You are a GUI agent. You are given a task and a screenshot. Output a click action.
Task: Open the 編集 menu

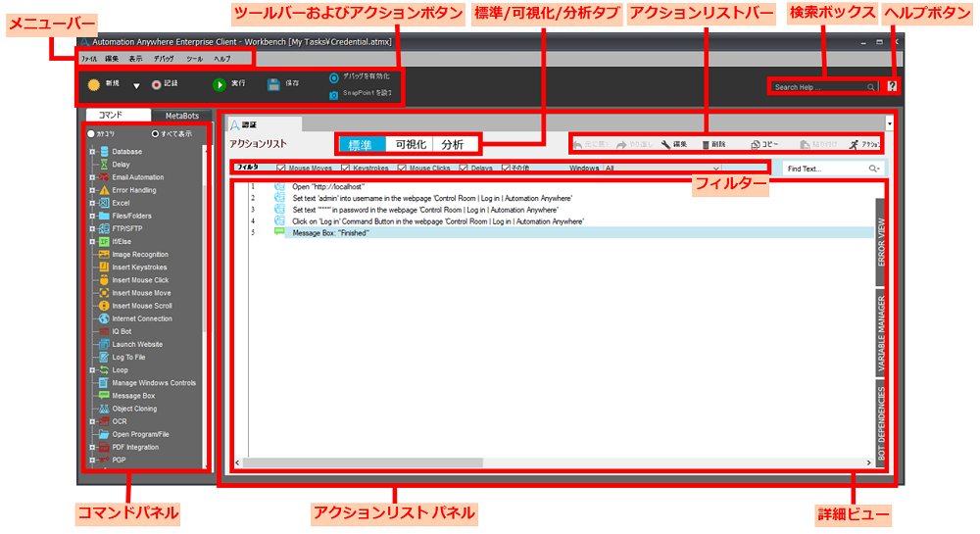(x=112, y=59)
